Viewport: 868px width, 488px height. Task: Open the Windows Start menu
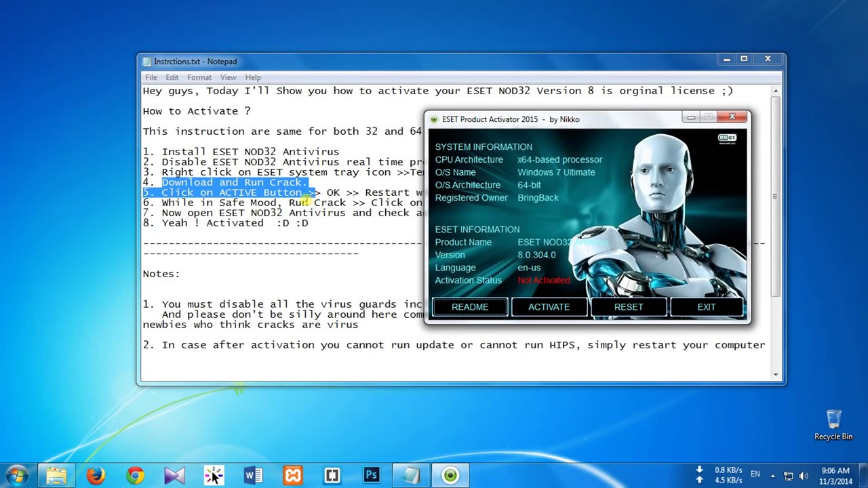[16, 475]
